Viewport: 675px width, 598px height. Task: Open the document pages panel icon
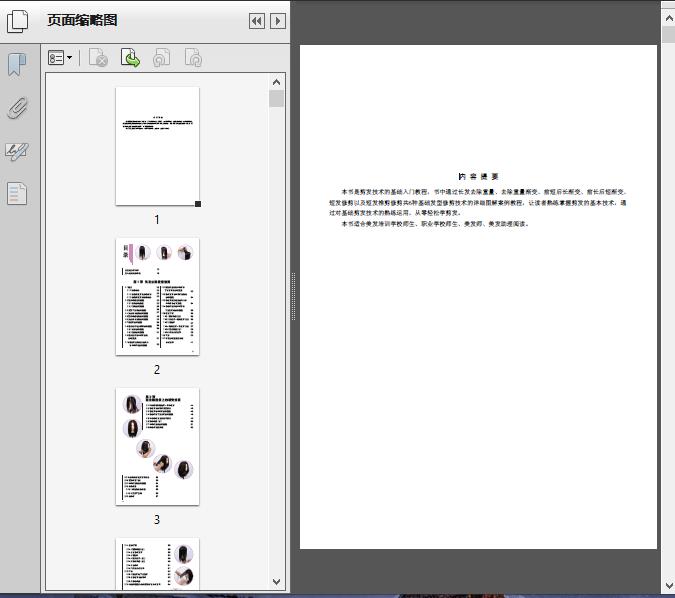tap(17, 193)
